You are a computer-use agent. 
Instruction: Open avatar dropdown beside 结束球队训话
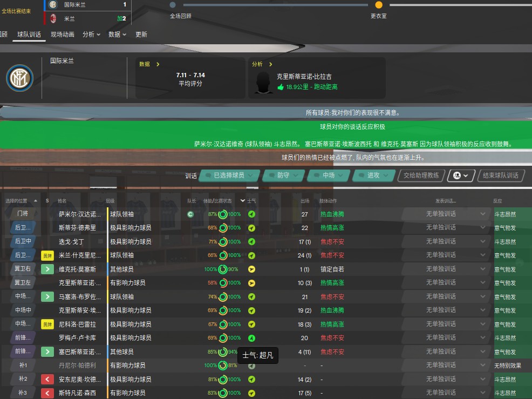pos(460,175)
